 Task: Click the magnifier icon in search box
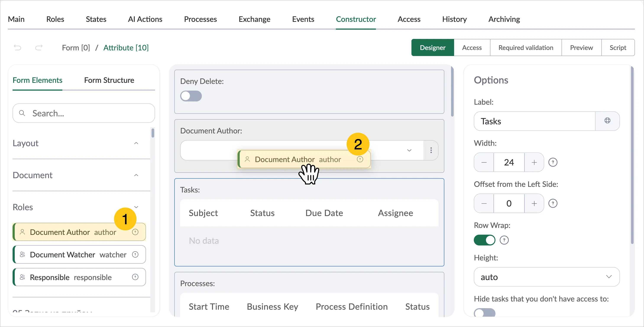[x=22, y=113]
